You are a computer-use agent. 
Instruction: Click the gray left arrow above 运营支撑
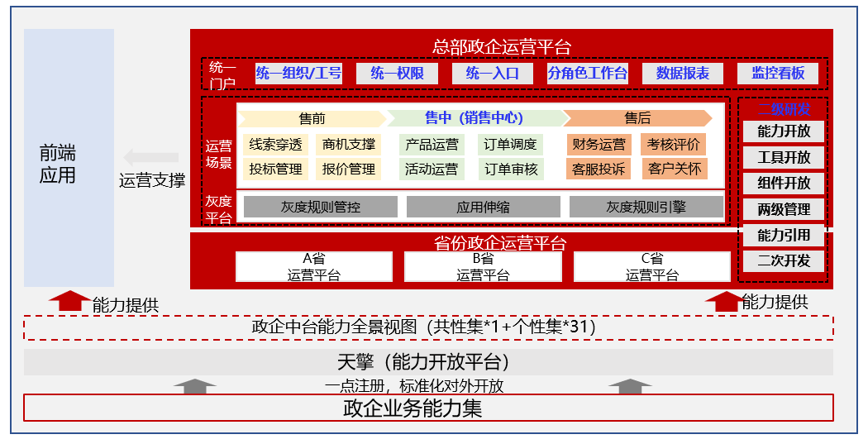pos(150,157)
